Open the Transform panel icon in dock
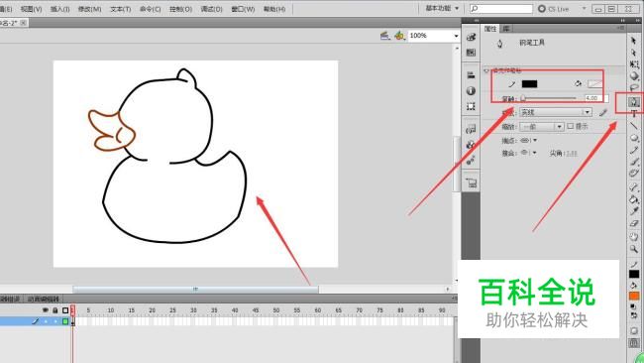Screen dimensions: 644x363 coord(471,106)
